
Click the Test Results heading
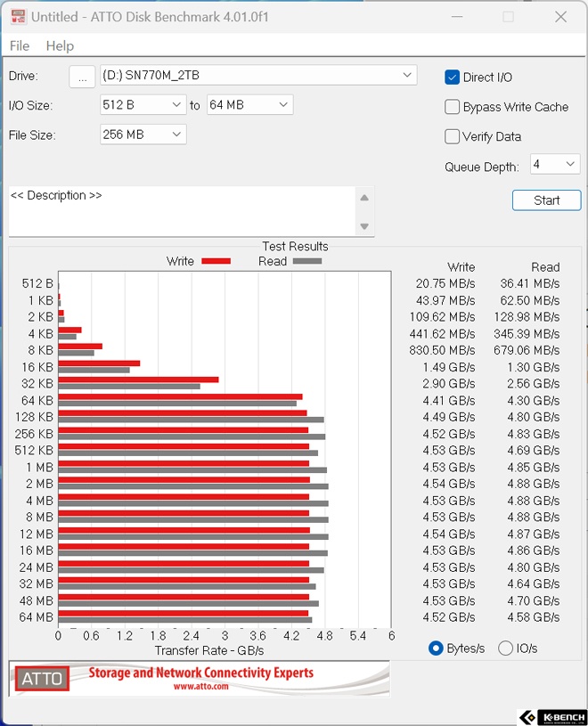point(296,247)
